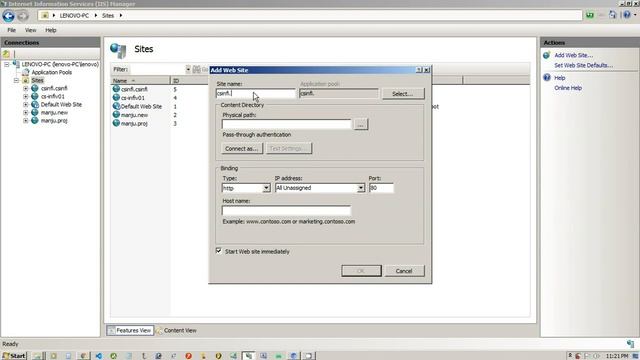Click the dialog title bar help button

419,70
